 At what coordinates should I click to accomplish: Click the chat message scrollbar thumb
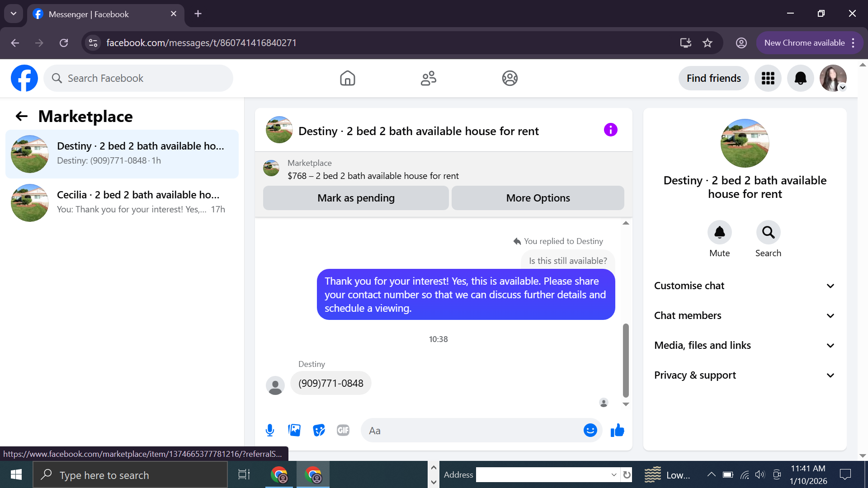(626, 360)
